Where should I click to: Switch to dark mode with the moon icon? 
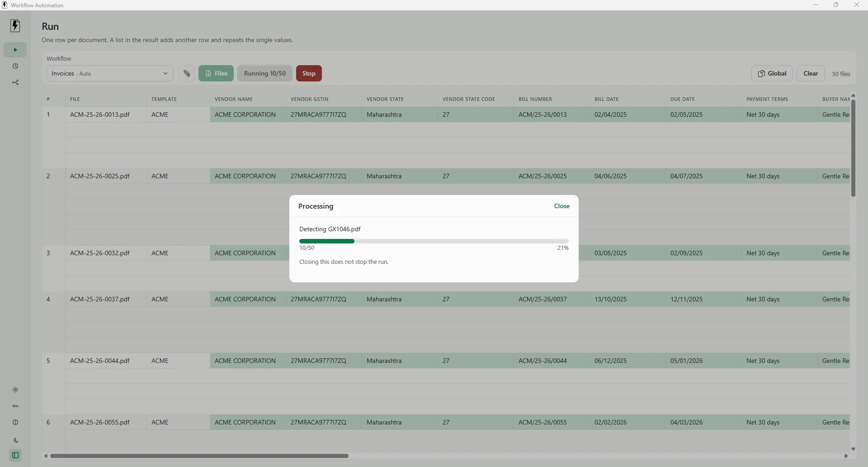[15, 440]
